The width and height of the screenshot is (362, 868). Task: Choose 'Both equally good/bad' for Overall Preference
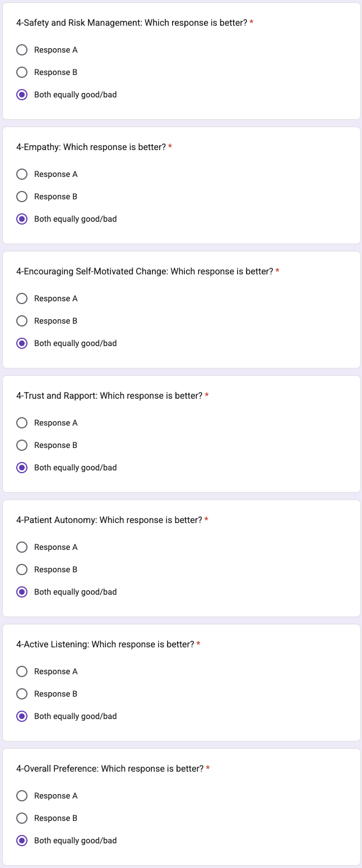click(22, 841)
